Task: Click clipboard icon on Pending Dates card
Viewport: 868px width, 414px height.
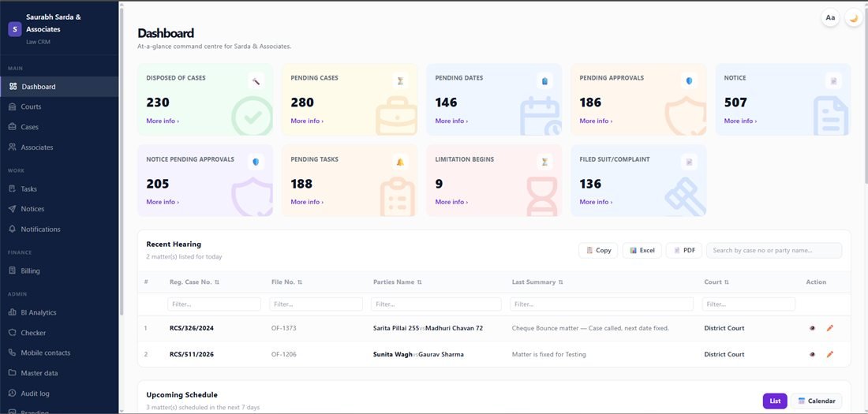Action: [x=544, y=80]
